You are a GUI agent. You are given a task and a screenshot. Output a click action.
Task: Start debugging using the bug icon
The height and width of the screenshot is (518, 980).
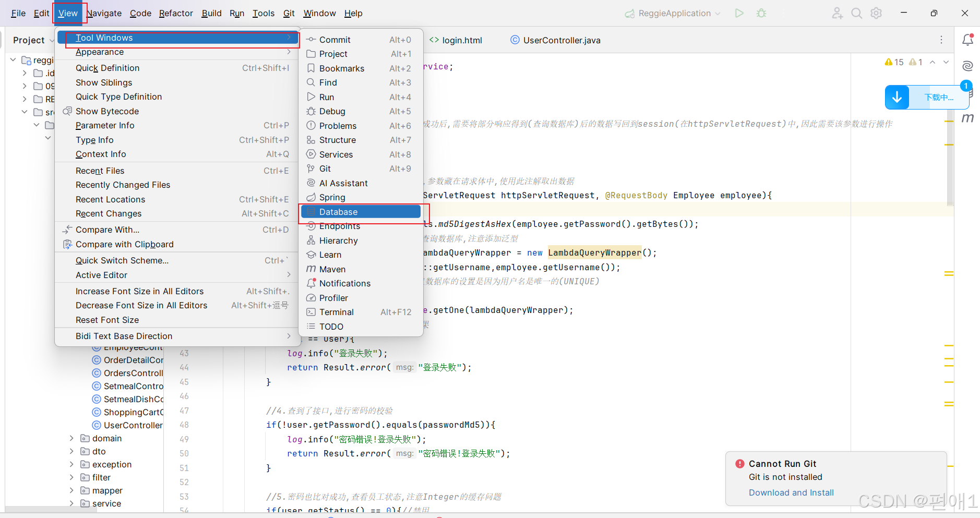click(761, 13)
